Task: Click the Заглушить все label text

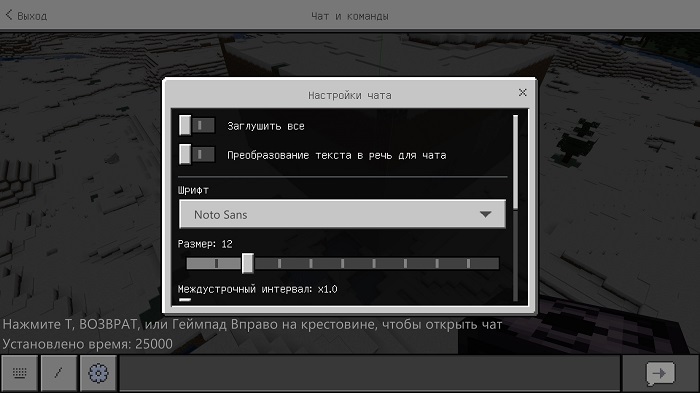Action: (x=266, y=126)
